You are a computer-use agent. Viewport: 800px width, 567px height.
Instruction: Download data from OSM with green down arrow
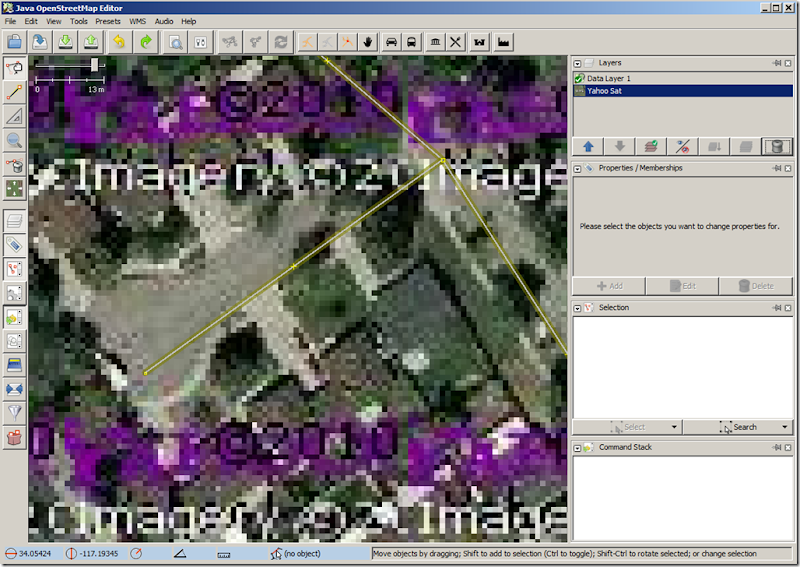point(66,42)
